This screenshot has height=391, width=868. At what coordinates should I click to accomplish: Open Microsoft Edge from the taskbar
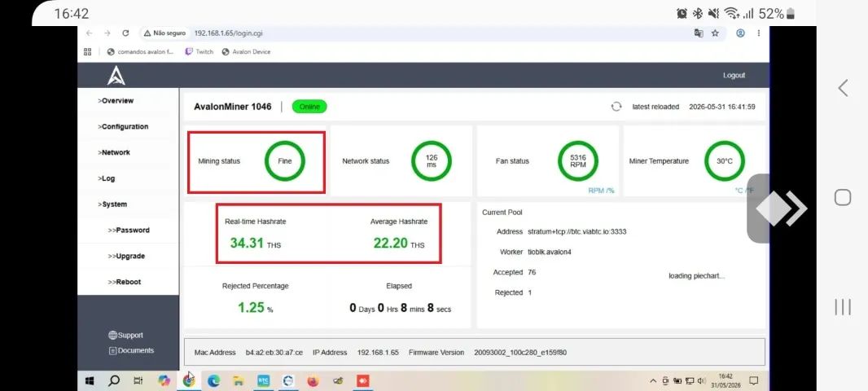coord(213,381)
